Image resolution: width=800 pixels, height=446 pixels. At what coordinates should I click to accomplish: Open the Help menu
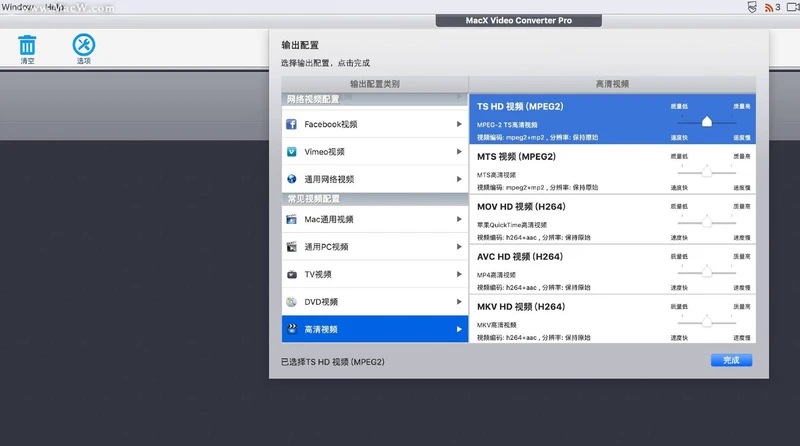click(x=55, y=7)
